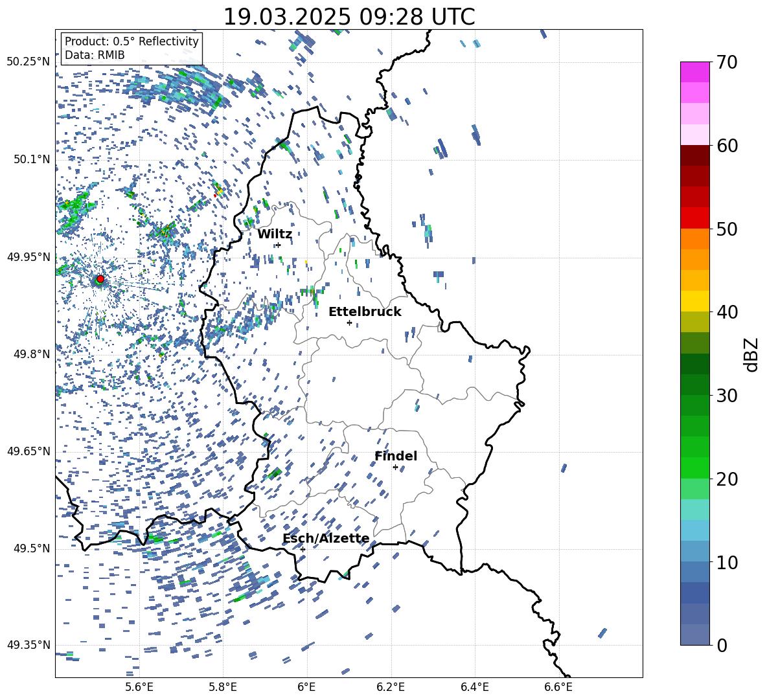Click the 6.6°E longitude label

coord(558,688)
